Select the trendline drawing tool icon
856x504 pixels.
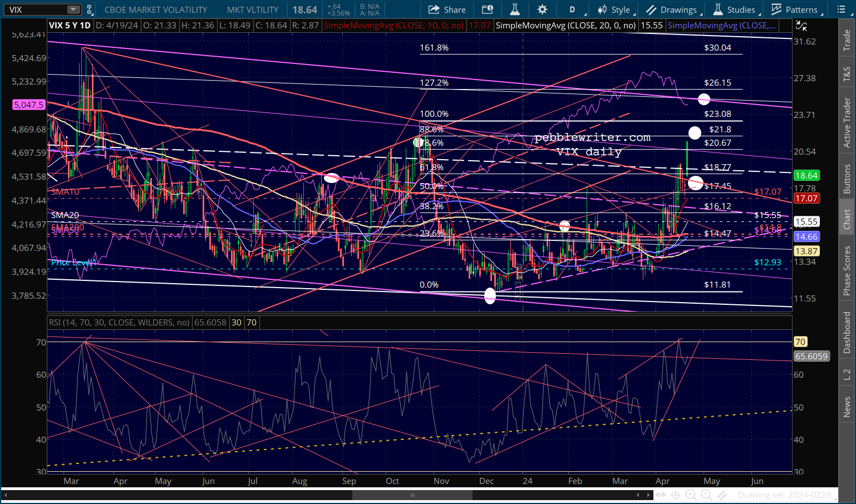click(x=722, y=495)
